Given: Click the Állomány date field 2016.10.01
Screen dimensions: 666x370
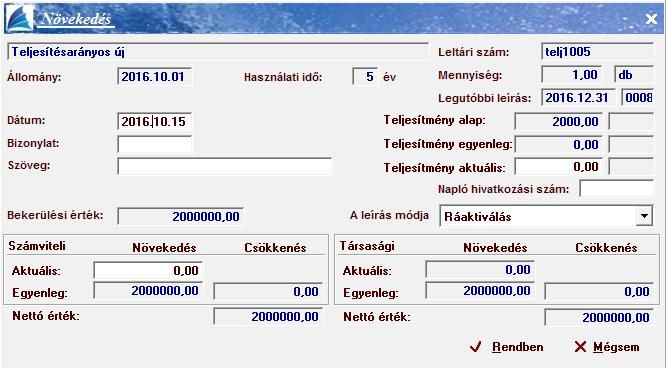Looking at the screenshot, I should (x=155, y=76).
